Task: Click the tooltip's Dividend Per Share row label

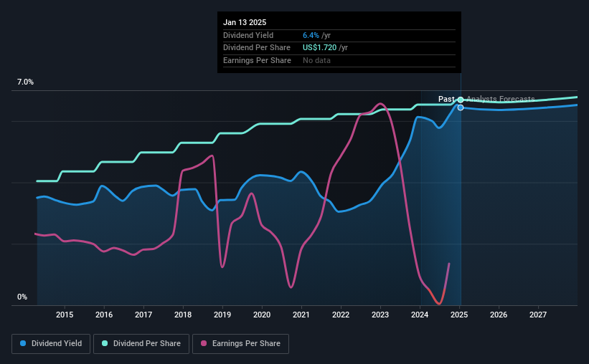Action: [257, 48]
